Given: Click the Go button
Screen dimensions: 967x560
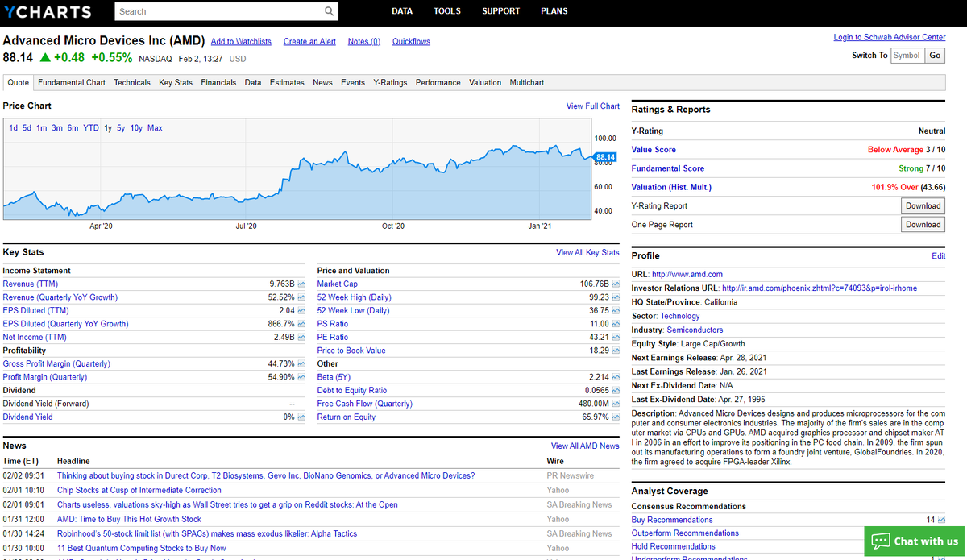Looking at the screenshot, I should click(x=935, y=56).
